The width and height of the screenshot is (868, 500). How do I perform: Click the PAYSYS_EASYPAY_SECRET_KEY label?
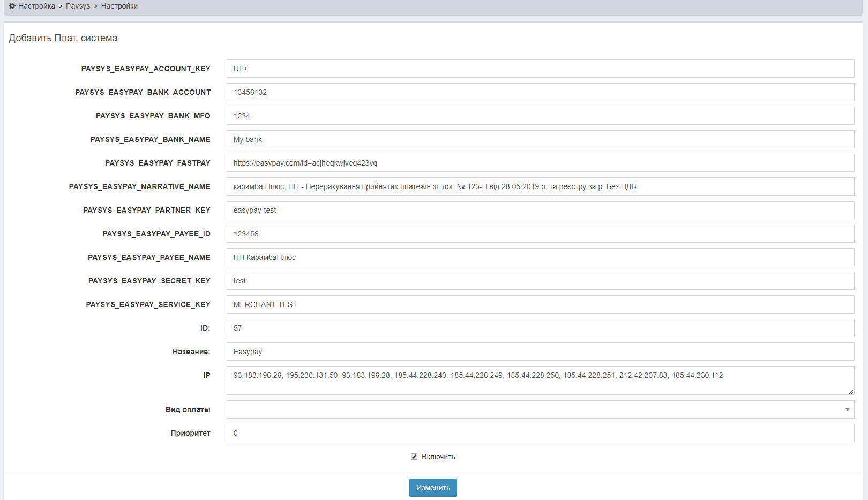(149, 281)
